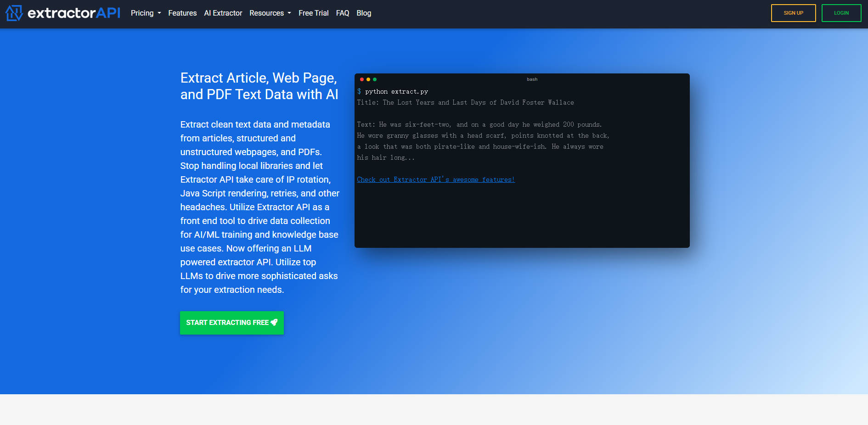
Task: Click the rocket icon on the green button
Action: click(x=274, y=323)
